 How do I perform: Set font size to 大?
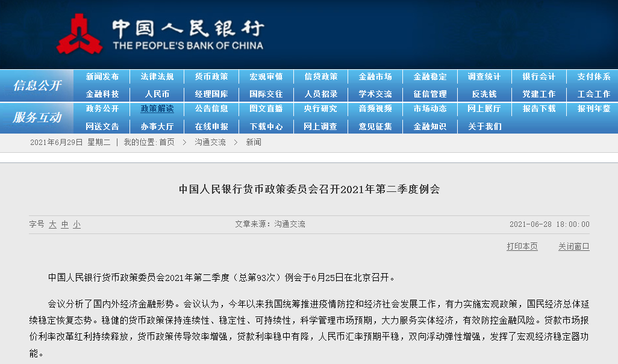pyautogui.click(x=52, y=224)
